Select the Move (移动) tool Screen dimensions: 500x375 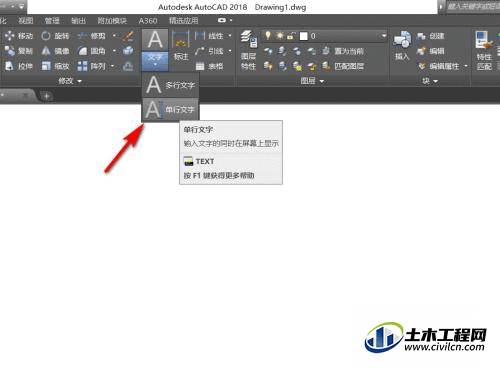point(19,36)
